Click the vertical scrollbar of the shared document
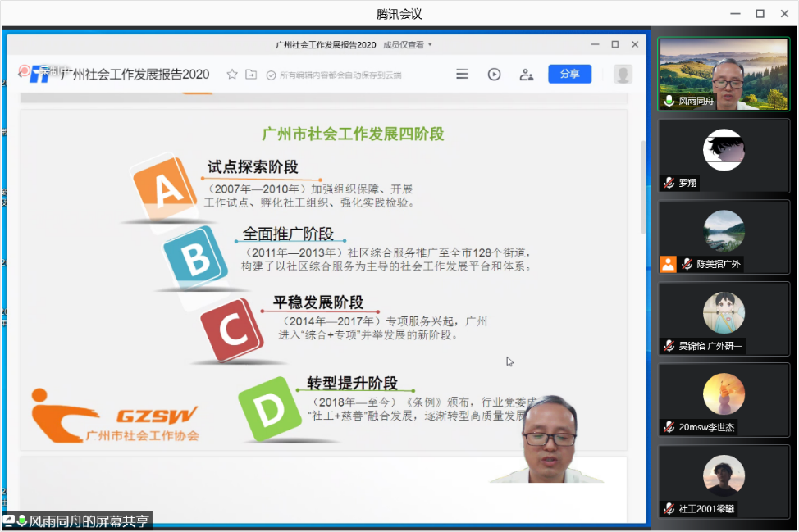The height and width of the screenshot is (532, 799). (x=643, y=189)
